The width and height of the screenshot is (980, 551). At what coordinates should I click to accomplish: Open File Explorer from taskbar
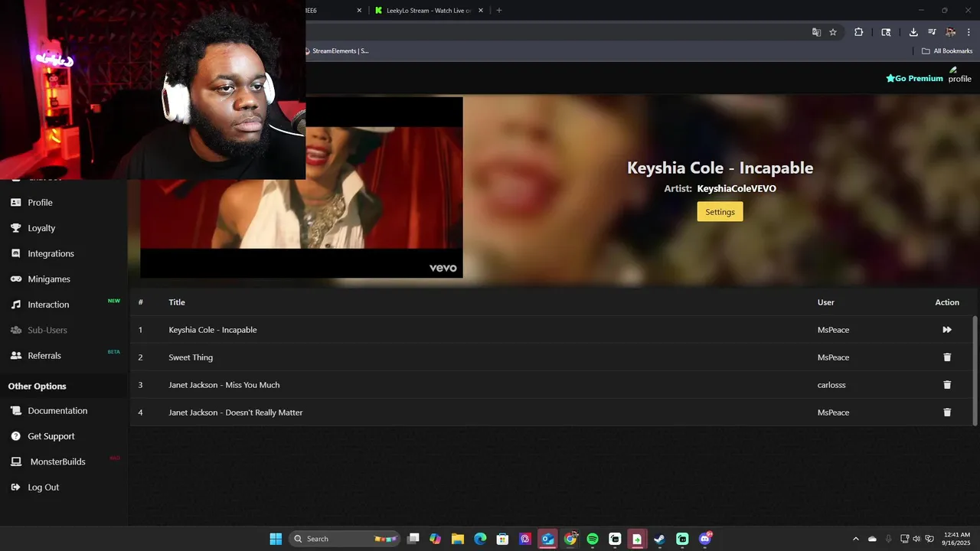[457, 539]
